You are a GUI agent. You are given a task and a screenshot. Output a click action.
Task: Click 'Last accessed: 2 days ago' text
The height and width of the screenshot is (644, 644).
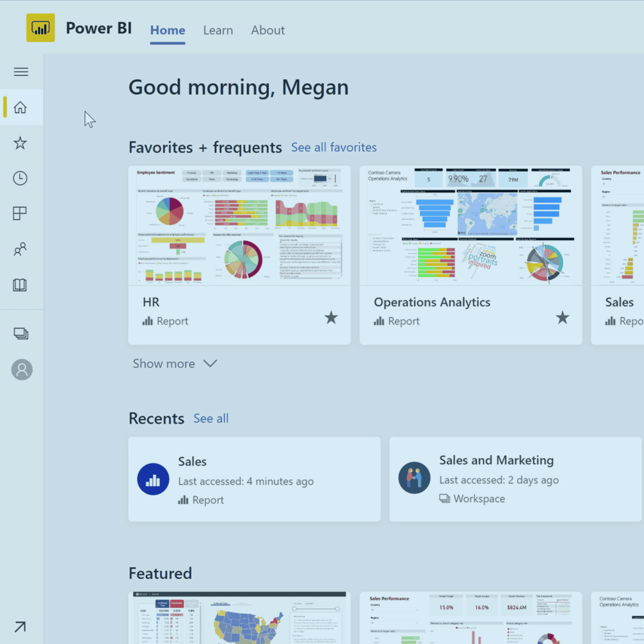499,480
